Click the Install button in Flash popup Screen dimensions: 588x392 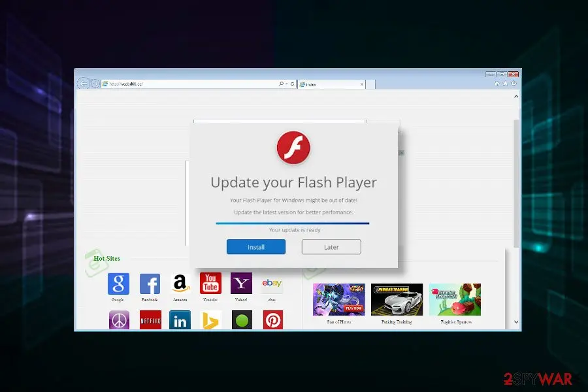256,247
